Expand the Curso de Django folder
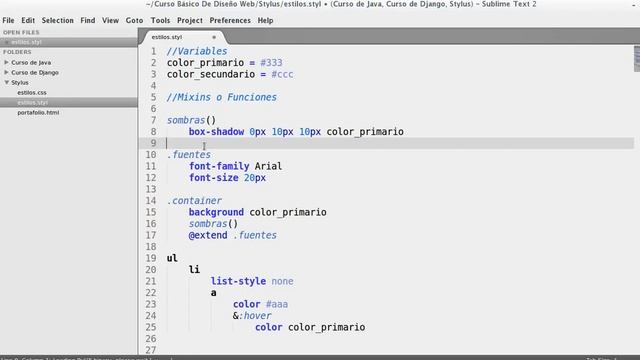The width and height of the screenshot is (640, 360). 6,72
